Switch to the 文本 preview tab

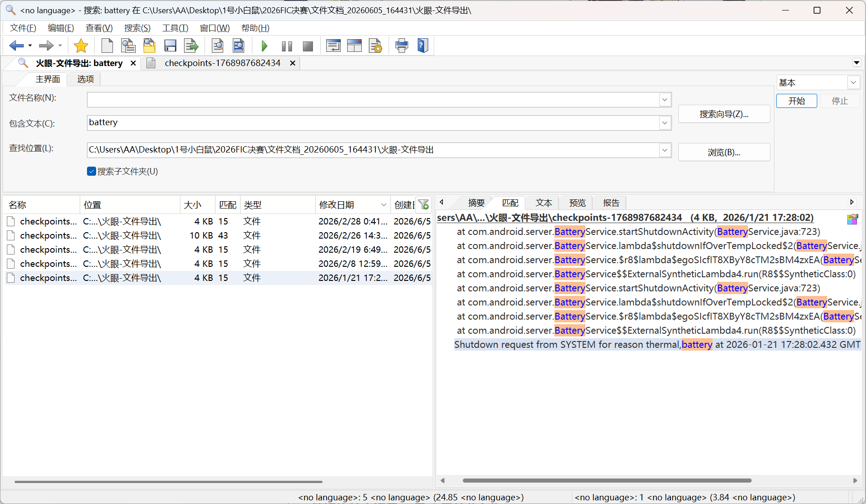[543, 203]
